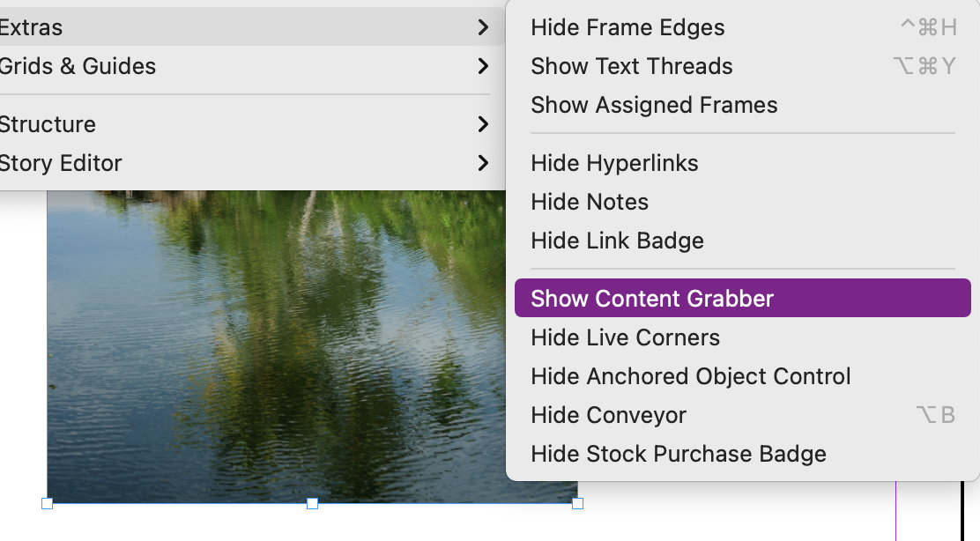Click the Extras submenu chevron

(482, 27)
